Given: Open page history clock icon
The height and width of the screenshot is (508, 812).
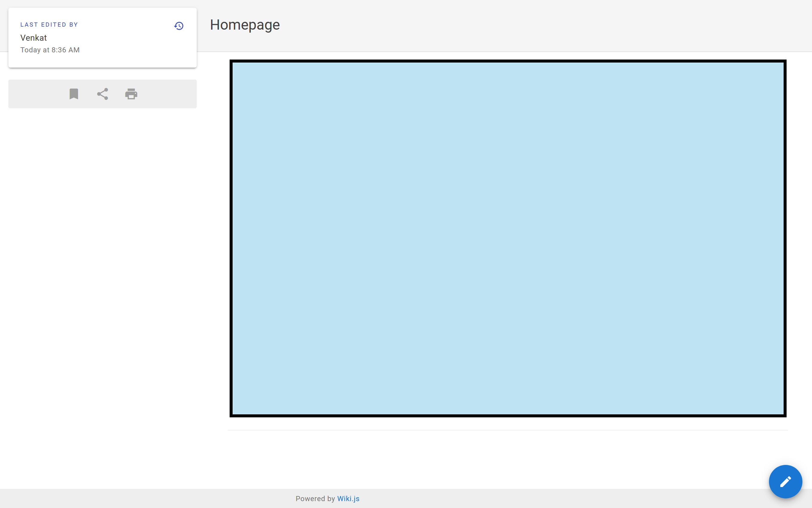Looking at the screenshot, I should 178,26.
